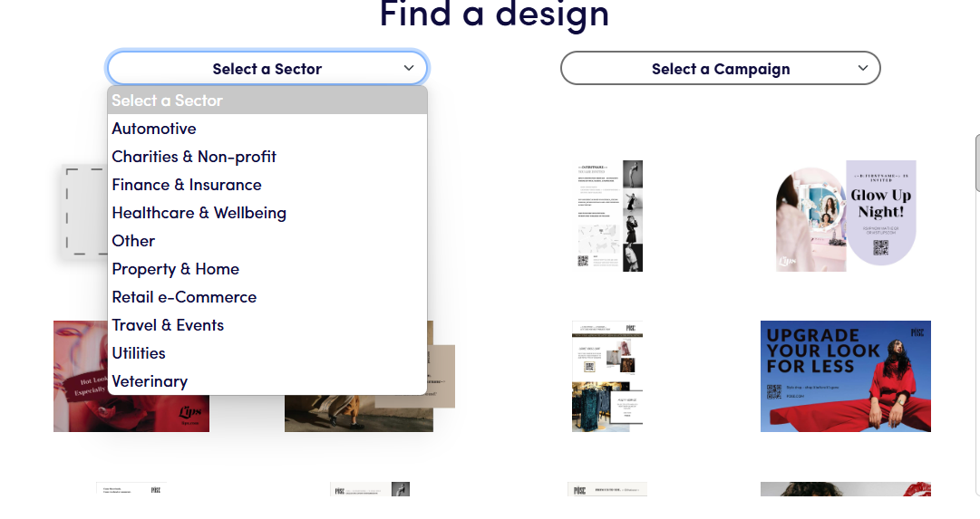The image size is (980, 519).
Task: Click the Select a Sector placeholder option
Action: pos(167,101)
